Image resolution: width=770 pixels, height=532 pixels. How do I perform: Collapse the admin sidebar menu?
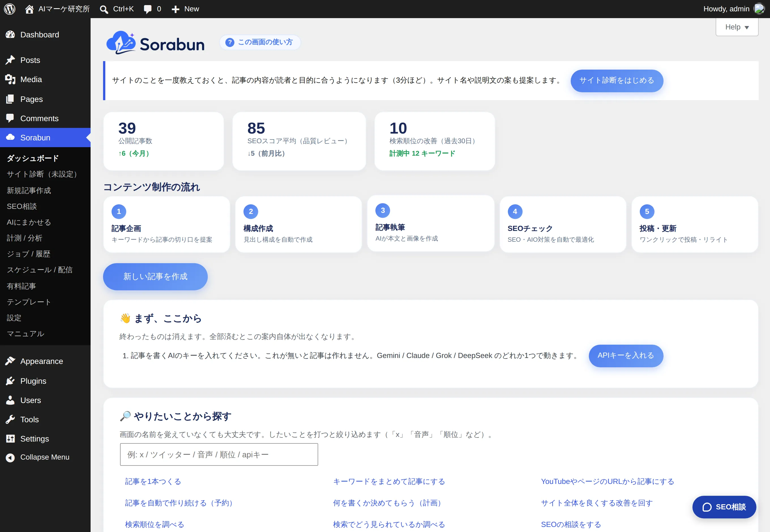pos(38,457)
